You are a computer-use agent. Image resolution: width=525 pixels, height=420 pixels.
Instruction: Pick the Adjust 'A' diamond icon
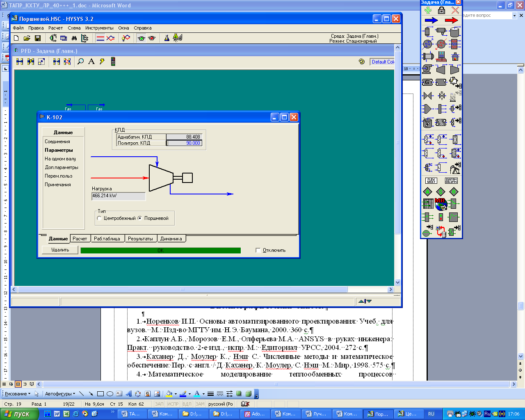tap(428, 192)
